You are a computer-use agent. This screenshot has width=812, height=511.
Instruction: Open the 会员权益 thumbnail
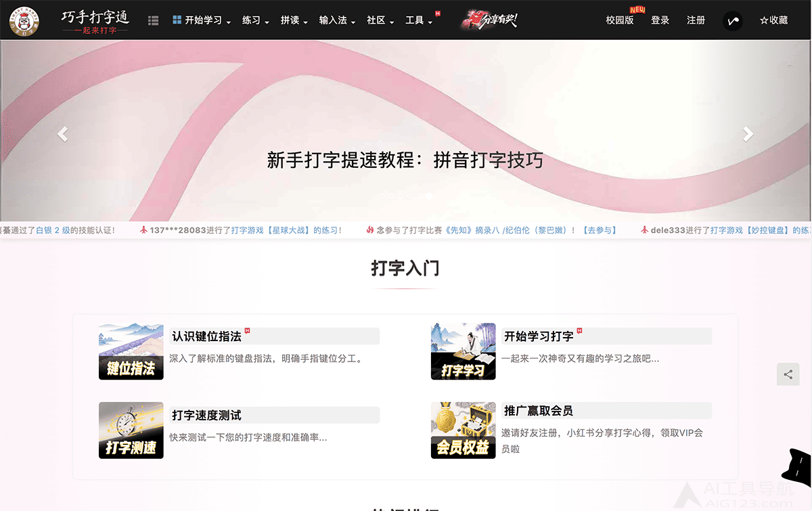coord(464,430)
